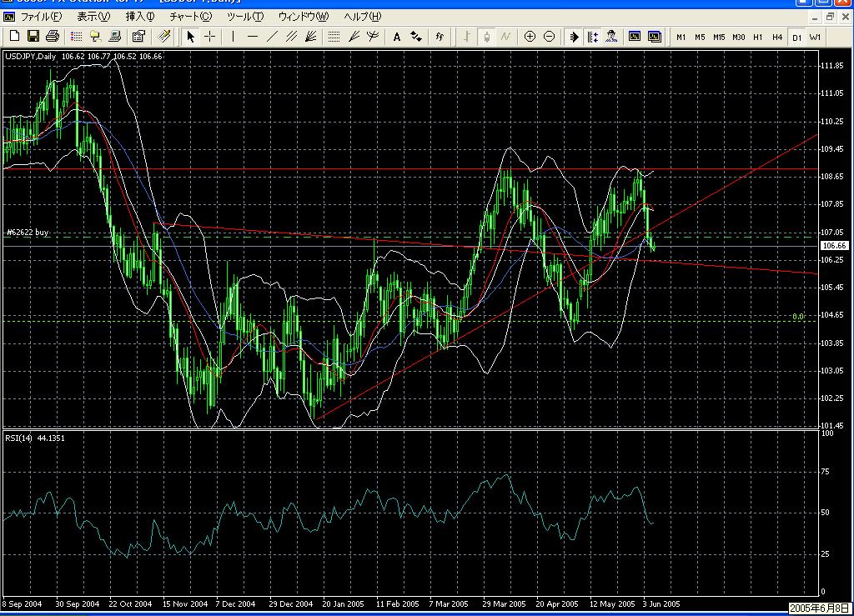Select the Fibonacci Retracement dotted-lines tool

click(x=334, y=37)
